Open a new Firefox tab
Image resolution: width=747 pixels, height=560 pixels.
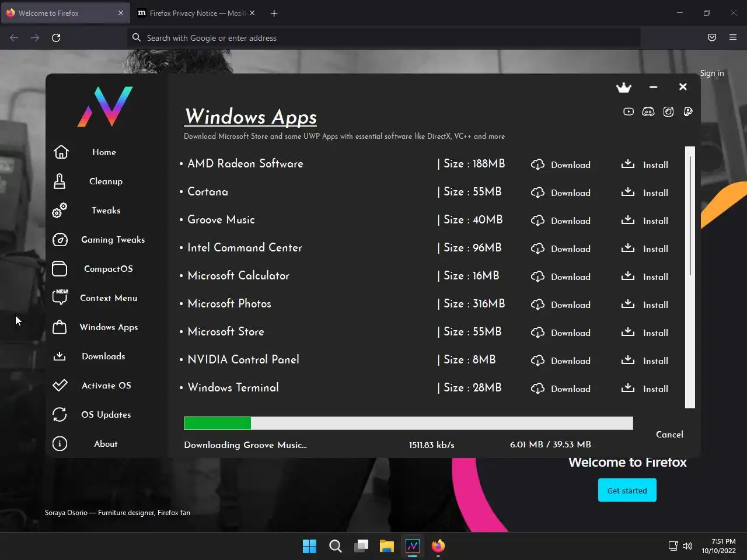tap(274, 13)
